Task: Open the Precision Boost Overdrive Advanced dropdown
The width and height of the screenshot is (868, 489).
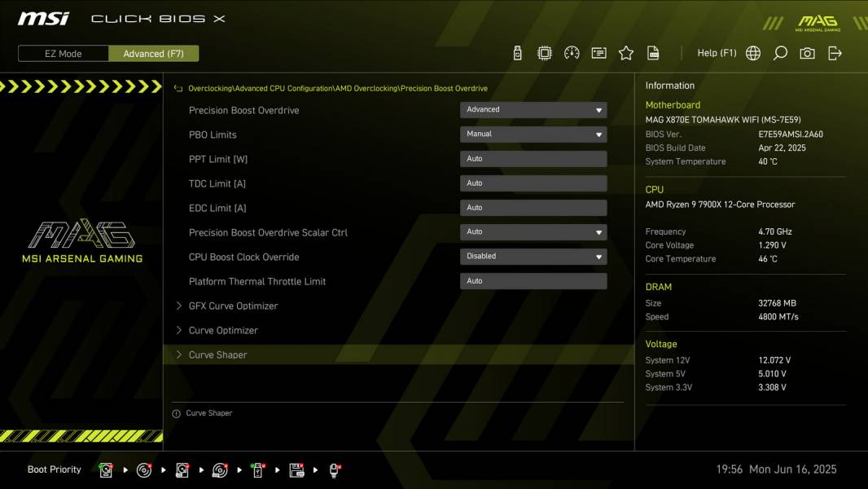Action: (533, 110)
